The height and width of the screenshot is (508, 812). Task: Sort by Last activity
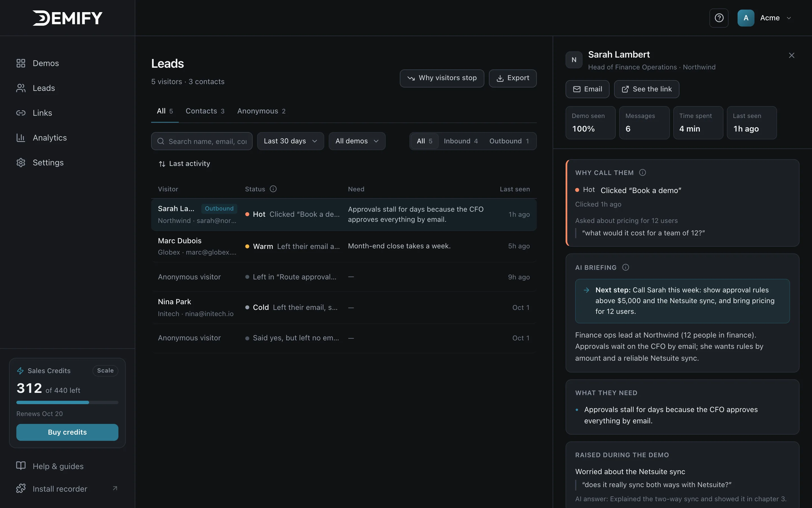(184, 164)
